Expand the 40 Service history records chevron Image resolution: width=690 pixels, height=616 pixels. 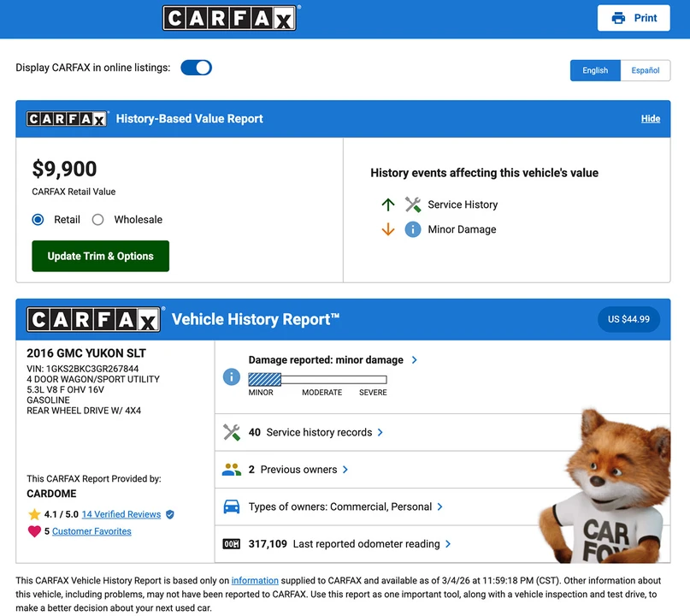coord(380,432)
